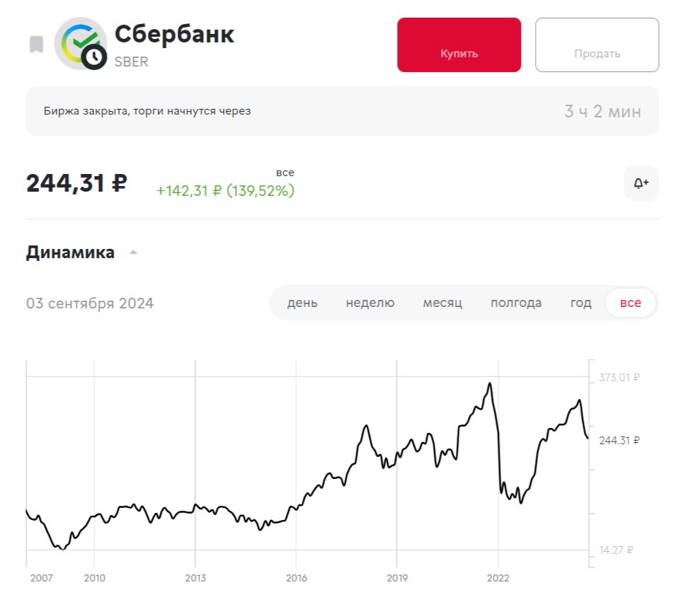Choose the полгода period

pos(516,303)
